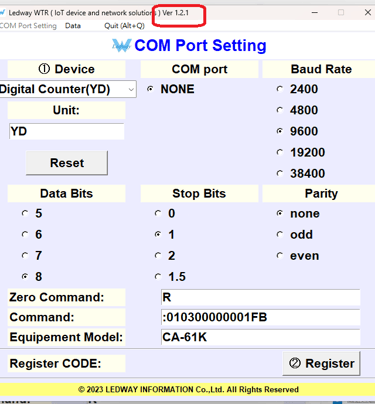Close the Ledway WTR window
The image size is (375, 404).
pyautogui.click(x=368, y=13)
